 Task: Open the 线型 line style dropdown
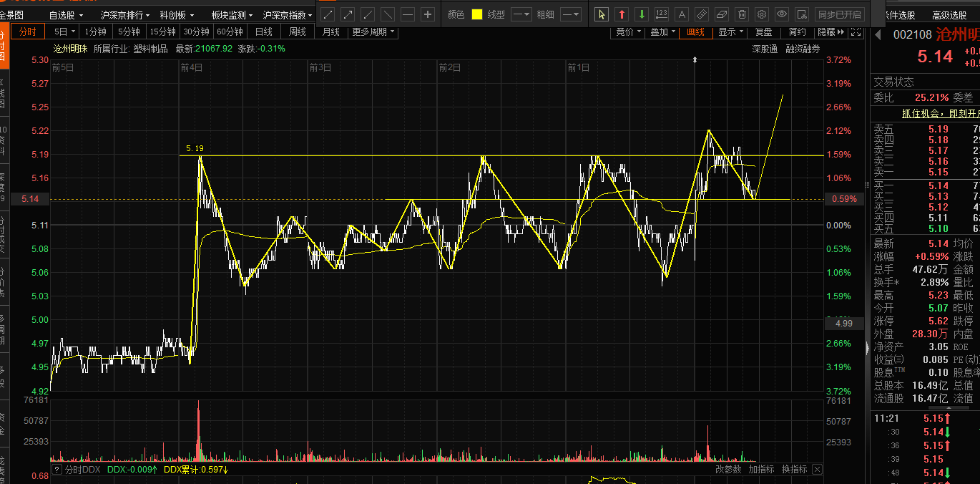tap(521, 14)
